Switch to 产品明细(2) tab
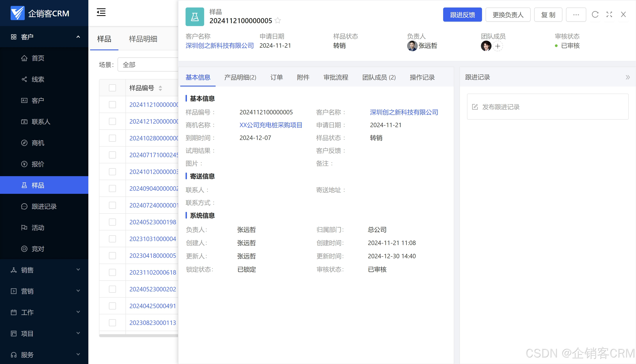The height and width of the screenshot is (364, 636). (x=240, y=77)
